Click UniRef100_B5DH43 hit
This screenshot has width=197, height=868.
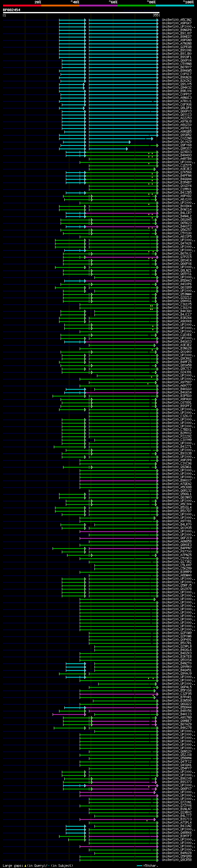177,281
